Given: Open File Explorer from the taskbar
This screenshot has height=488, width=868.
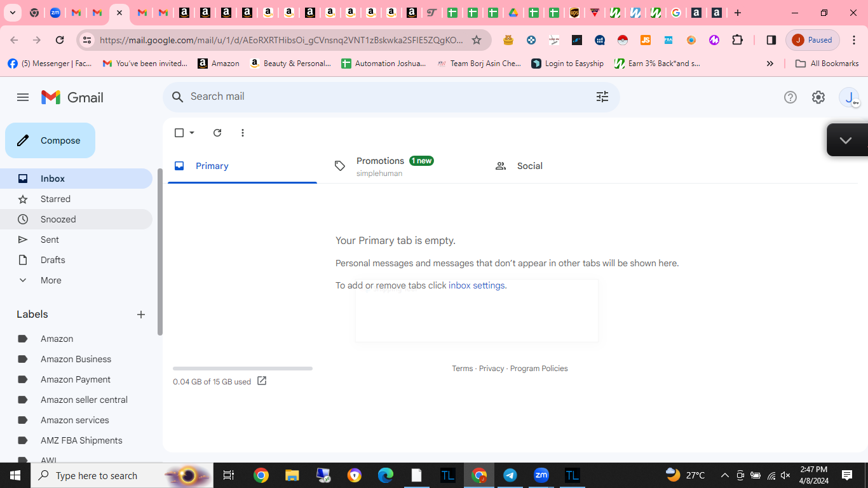Looking at the screenshot, I should (292, 475).
